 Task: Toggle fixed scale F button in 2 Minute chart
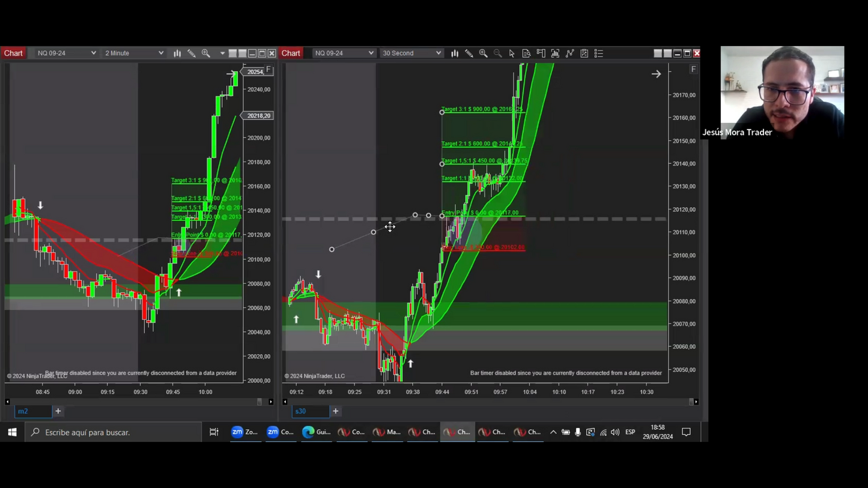click(x=269, y=70)
